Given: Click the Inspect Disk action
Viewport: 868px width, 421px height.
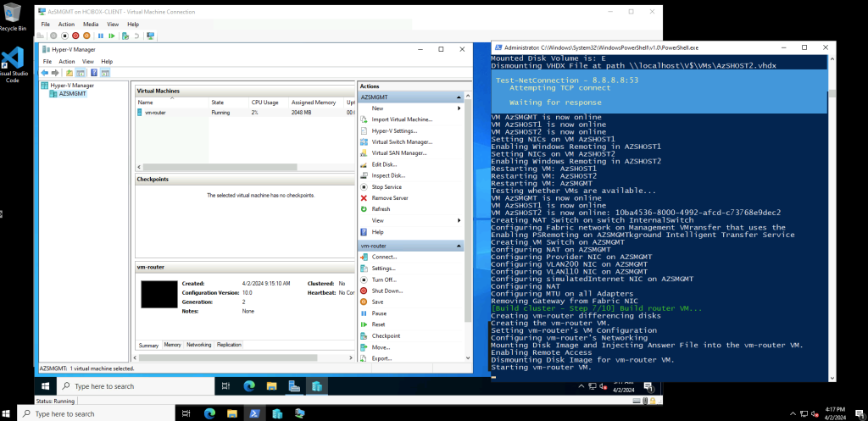Looking at the screenshot, I should point(388,175).
